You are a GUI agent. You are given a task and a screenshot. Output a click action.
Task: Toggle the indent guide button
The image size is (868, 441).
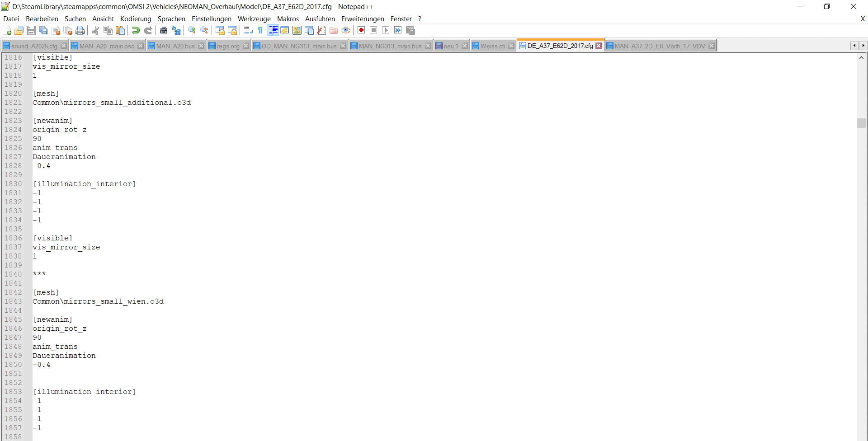(x=273, y=30)
